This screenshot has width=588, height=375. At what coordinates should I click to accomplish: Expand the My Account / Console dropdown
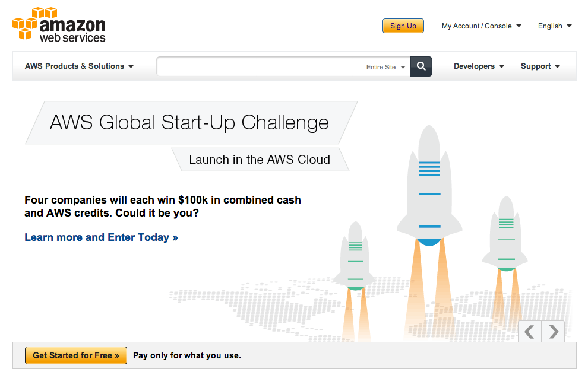pos(481,26)
